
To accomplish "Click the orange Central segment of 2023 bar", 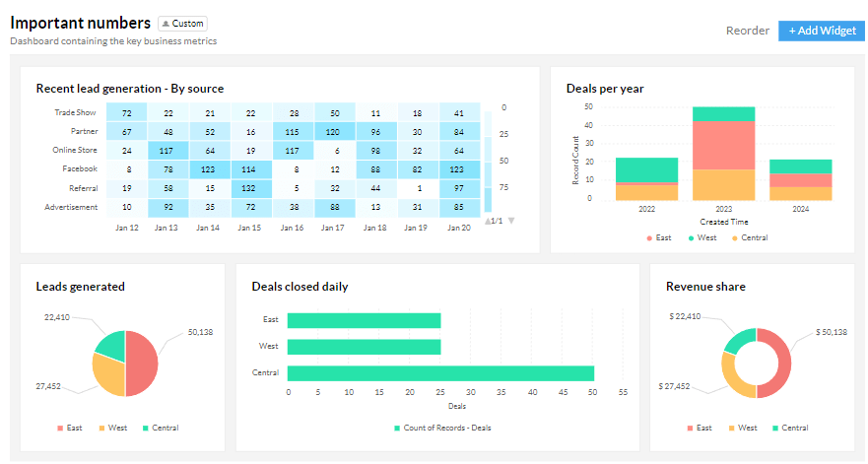I will [x=723, y=185].
